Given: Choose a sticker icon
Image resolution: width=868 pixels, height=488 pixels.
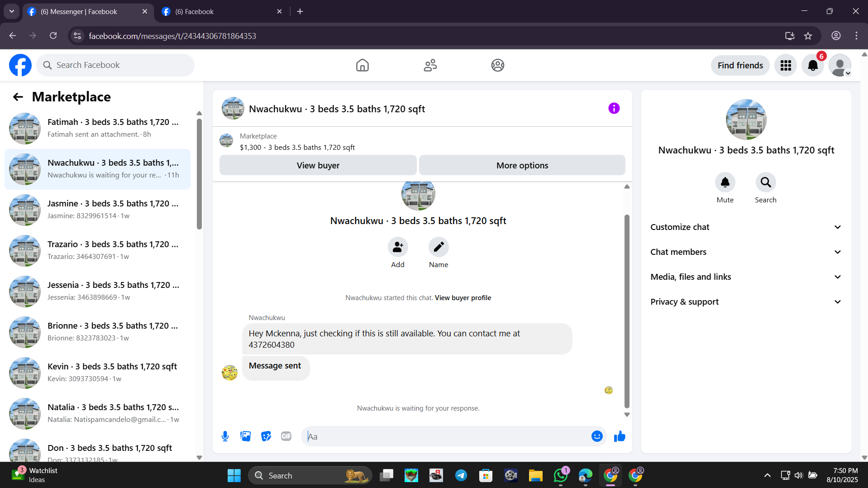Looking at the screenshot, I should coord(266,436).
